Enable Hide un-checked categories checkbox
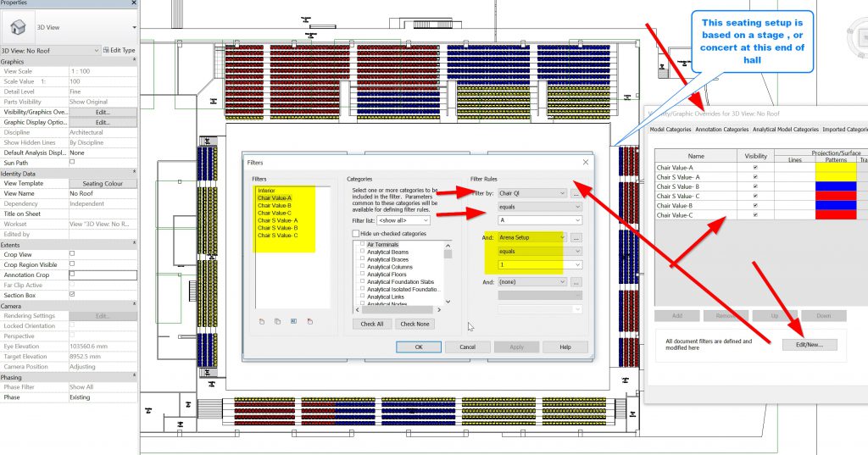This screenshot has height=455, width=868. point(356,233)
